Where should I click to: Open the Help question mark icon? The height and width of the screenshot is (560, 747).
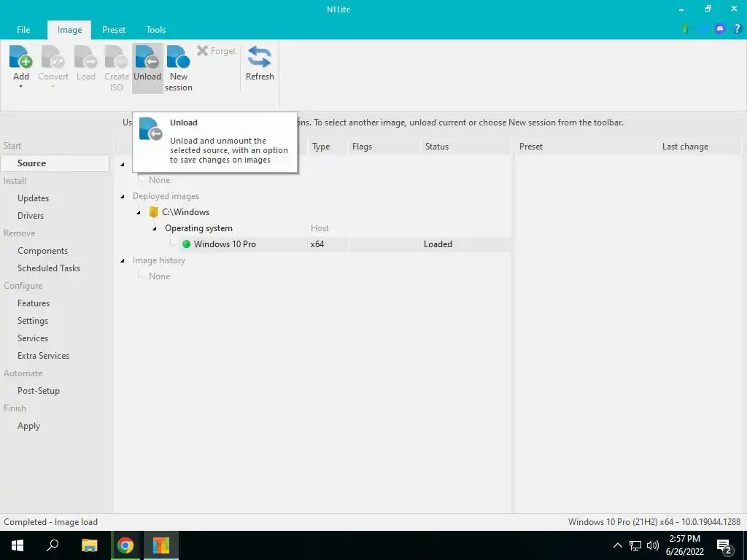738,29
